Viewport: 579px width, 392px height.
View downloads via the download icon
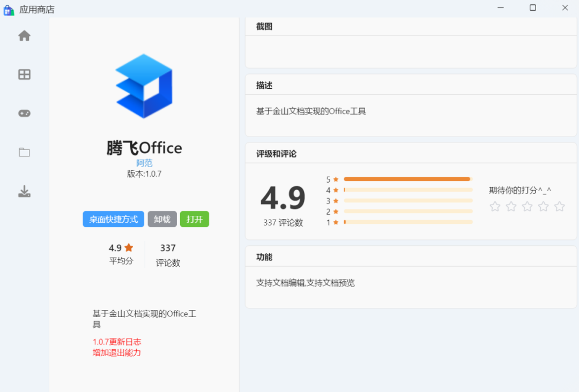coord(24,191)
